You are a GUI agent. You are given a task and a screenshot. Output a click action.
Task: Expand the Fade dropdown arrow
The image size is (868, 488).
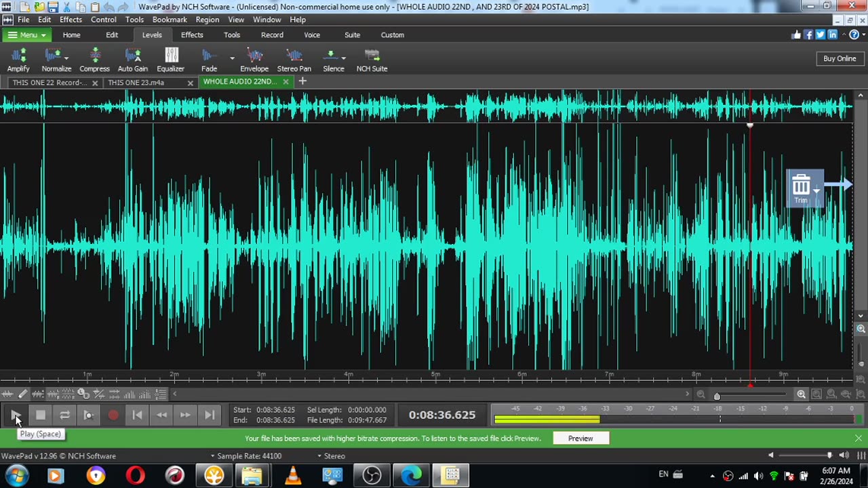pos(232,58)
